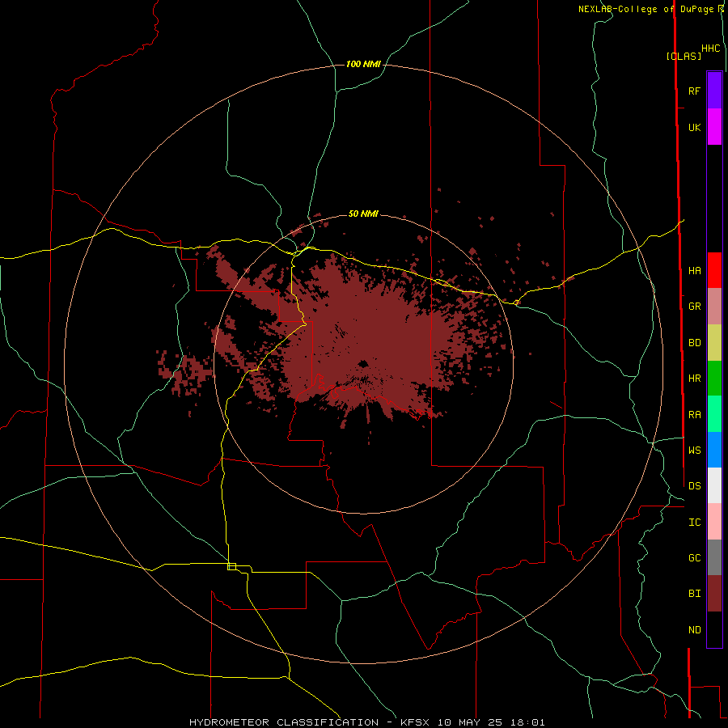Click the BI legend label

[x=694, y=594]
